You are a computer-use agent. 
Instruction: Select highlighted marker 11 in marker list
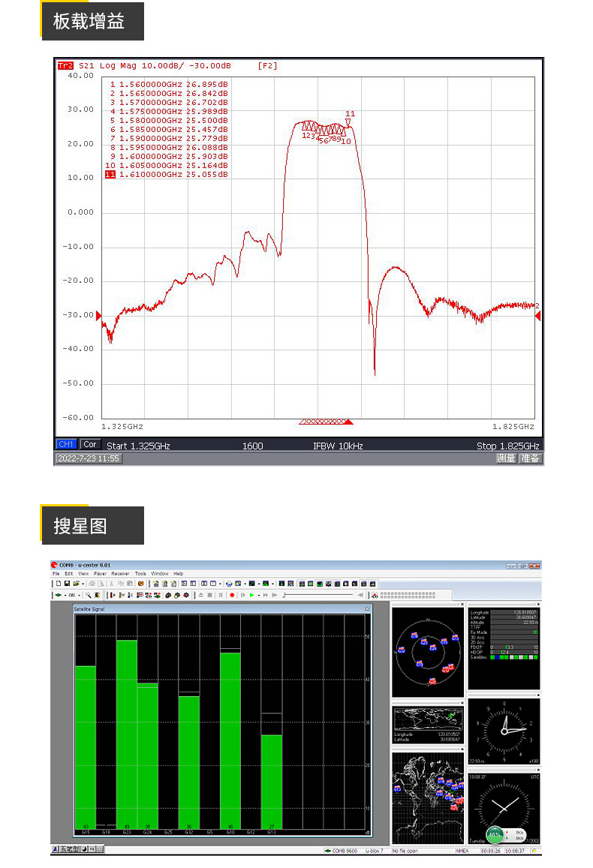(x=110, y=174)
